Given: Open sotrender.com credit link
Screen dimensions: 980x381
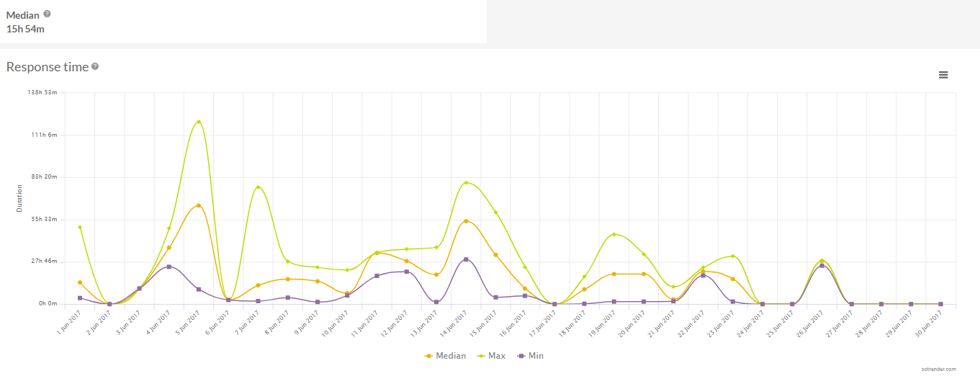Looking at the screenshot, I should click(x=938, y=369).
